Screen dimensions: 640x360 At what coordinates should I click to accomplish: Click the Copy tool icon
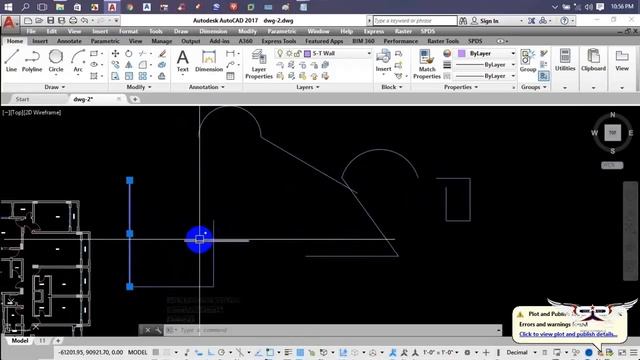[116, 64]
